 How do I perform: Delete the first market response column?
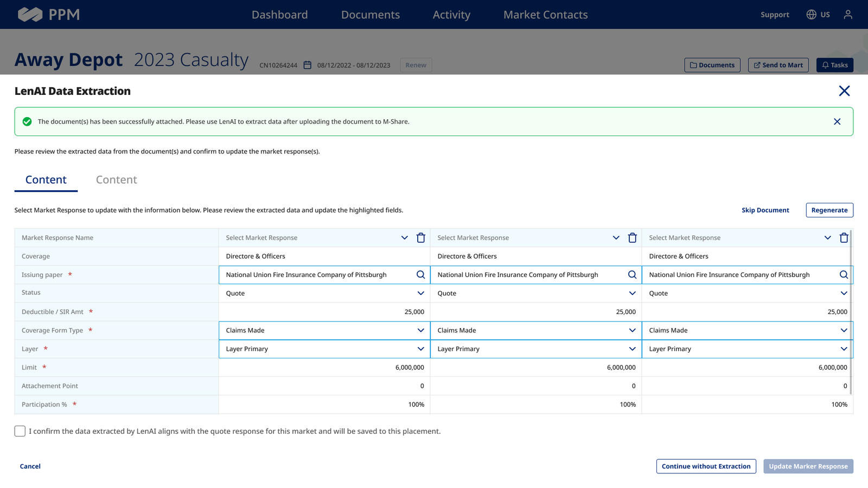point(420,237)
